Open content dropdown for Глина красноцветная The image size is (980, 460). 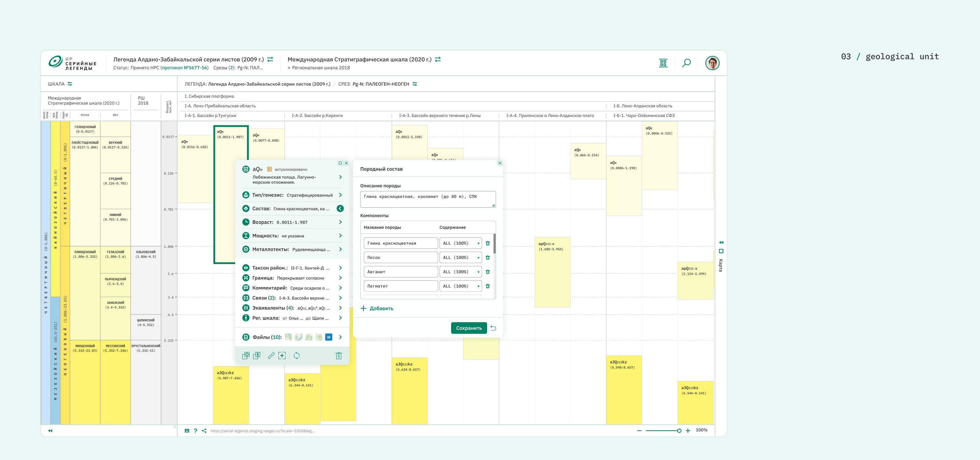(x=461, y=243)
